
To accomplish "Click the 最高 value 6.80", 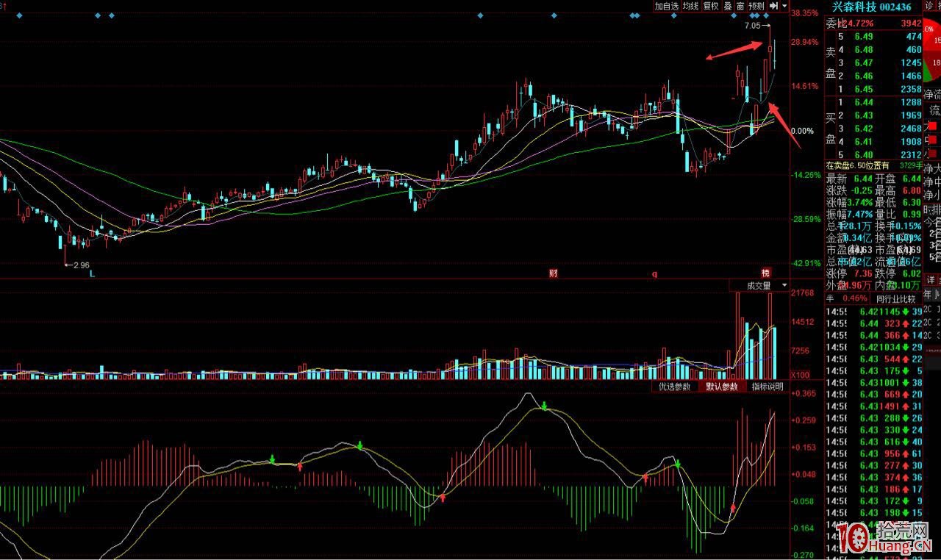I will coord(910,191).
